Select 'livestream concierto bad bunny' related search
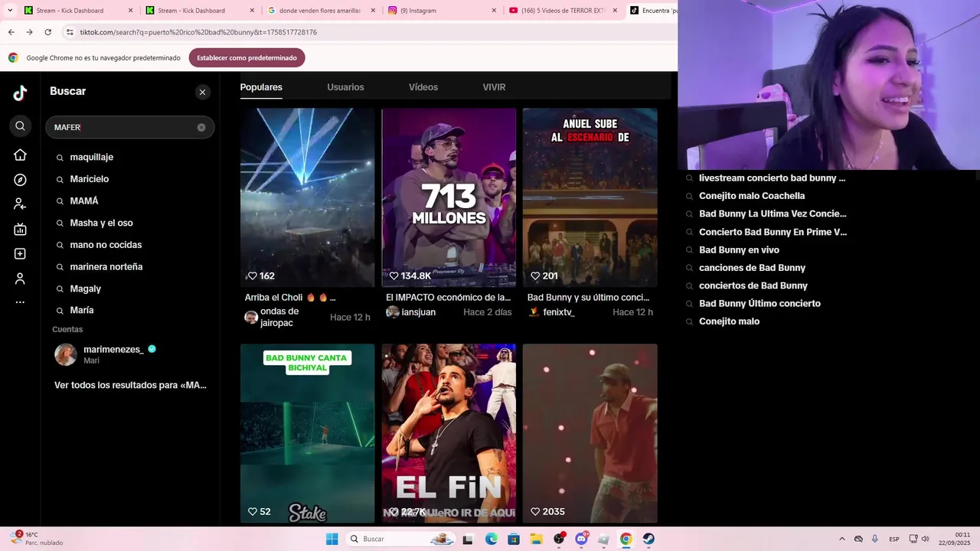The width and height of the screenshot is (980, 551). pyautogui.click(x=772, y=178)
